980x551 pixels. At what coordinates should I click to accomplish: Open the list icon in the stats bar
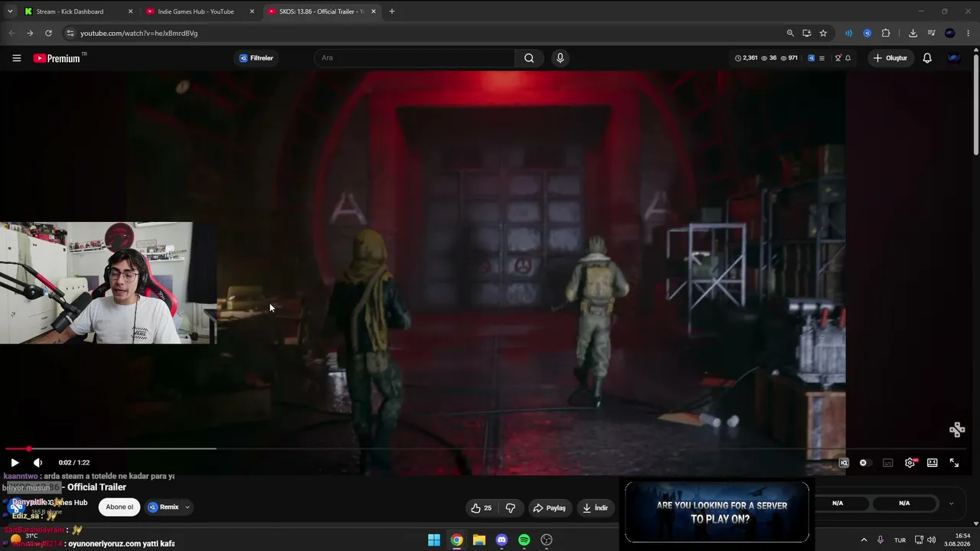[x=822, y=58]
